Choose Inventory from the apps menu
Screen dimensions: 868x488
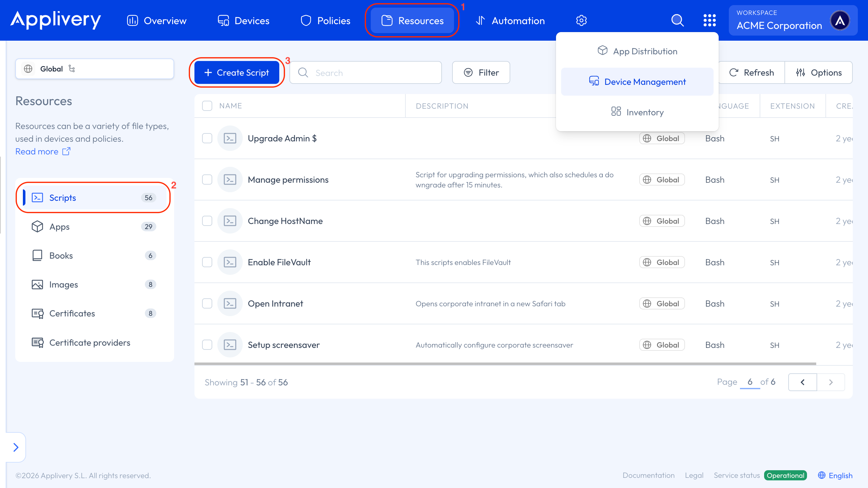(637, 112)
